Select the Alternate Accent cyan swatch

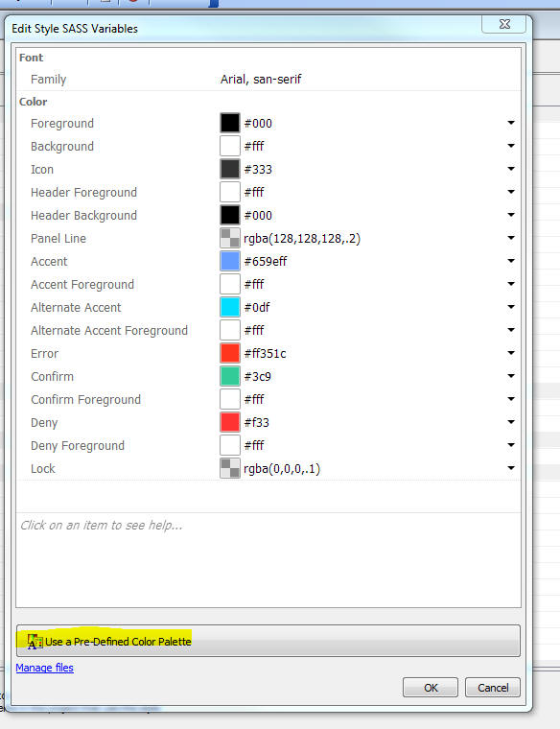coord(229,307)
